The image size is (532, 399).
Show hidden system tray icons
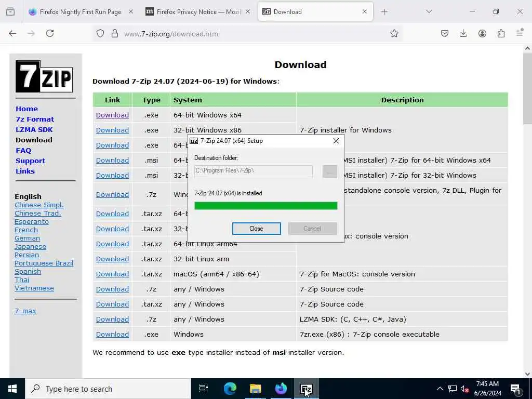pyautogui.click(x=440, y=389)
